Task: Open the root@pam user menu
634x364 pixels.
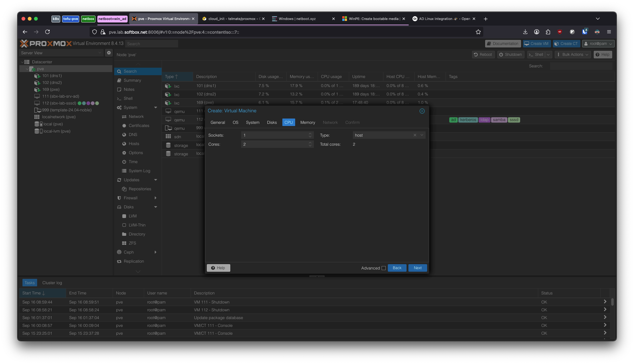Action: click(598, 43)
